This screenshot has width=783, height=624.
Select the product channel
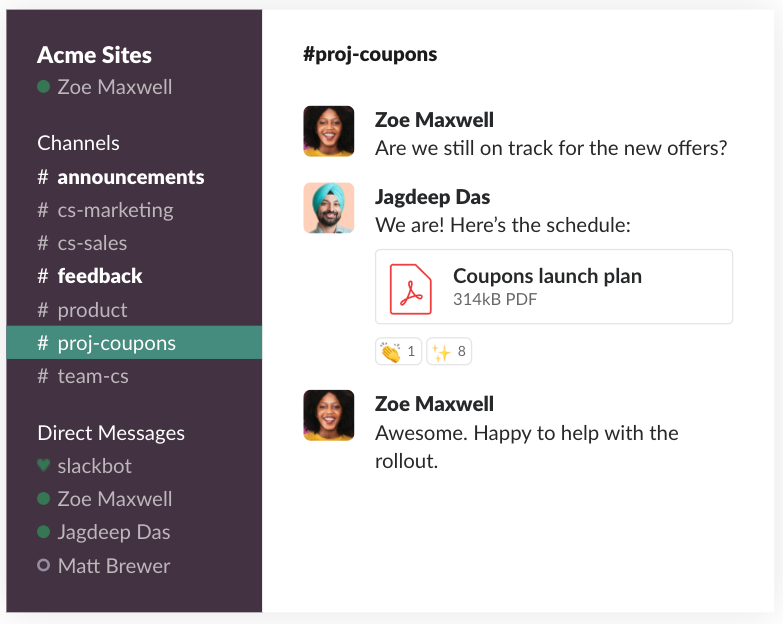point(92,310)
